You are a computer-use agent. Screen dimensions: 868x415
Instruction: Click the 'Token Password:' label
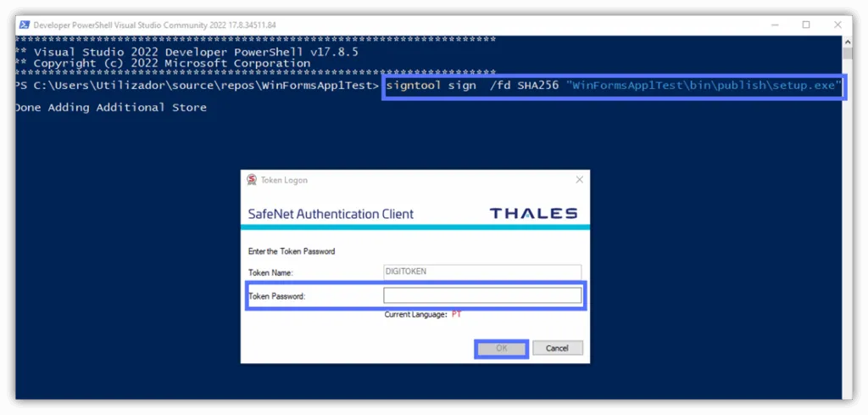[x=277, y=296]
